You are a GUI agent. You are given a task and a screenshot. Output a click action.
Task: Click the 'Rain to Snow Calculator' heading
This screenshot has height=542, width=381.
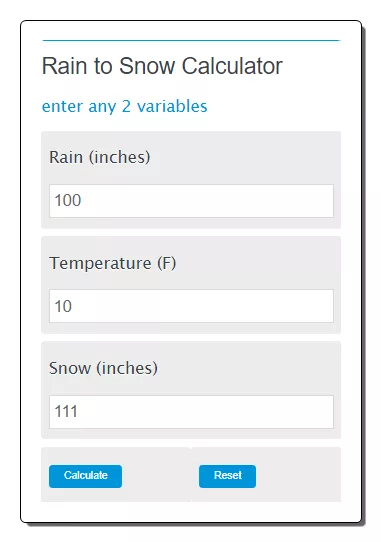pyautogui.click(x=162, y=66)
